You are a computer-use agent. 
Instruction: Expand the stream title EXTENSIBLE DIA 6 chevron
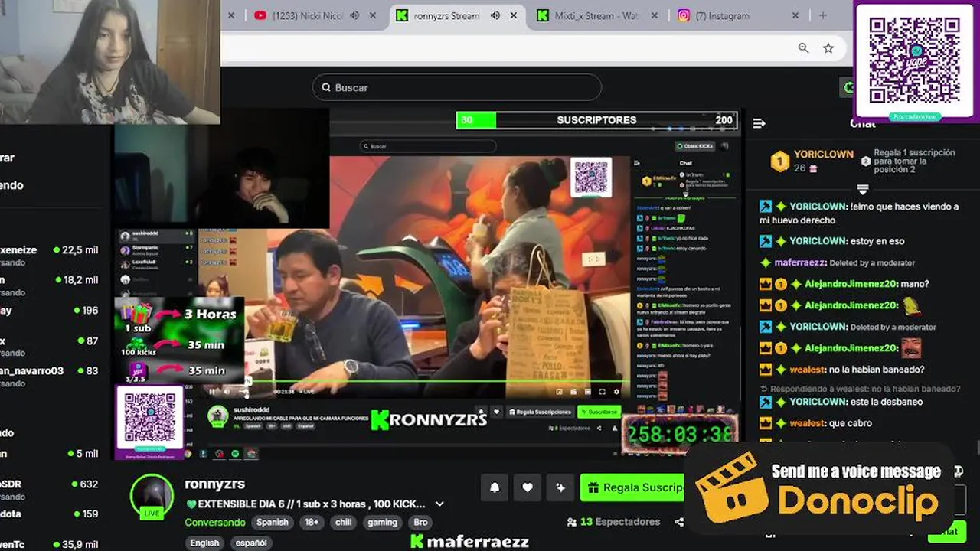tap(439, 504)
